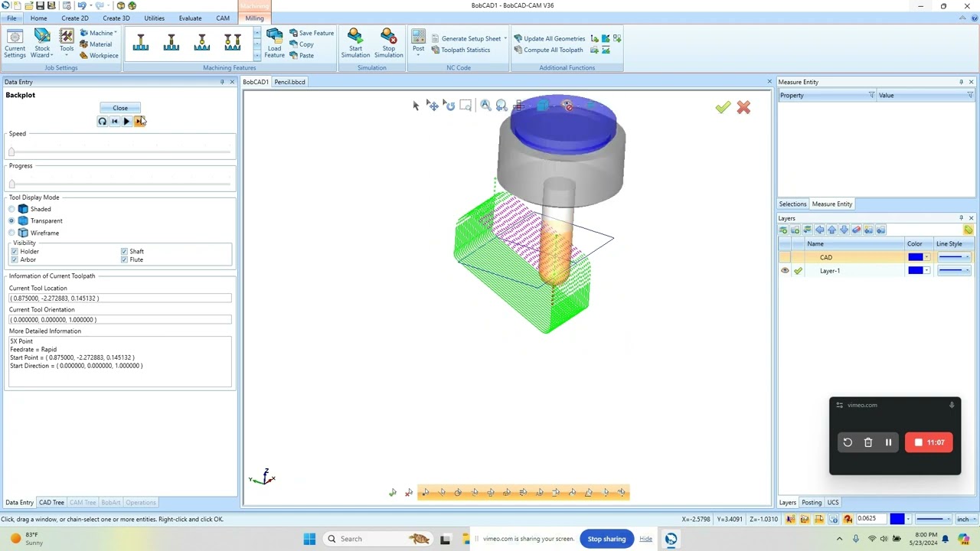The image size is (980, 551).
Task: Click Save Feature
Action: point(312,33)
